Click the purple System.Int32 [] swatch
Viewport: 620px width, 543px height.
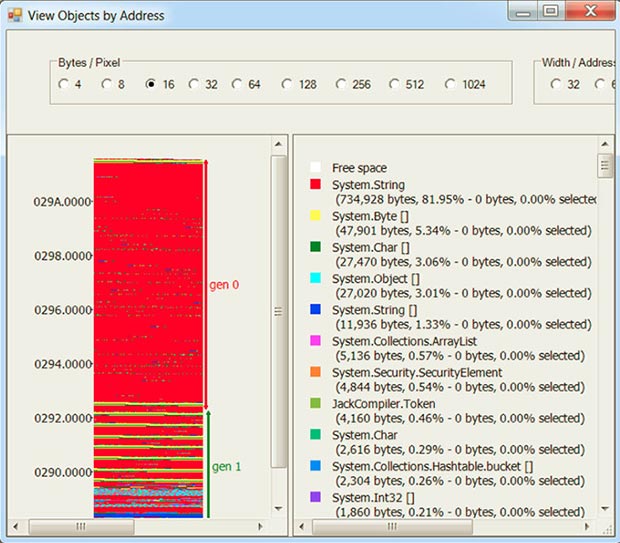[x=315, y=497]
